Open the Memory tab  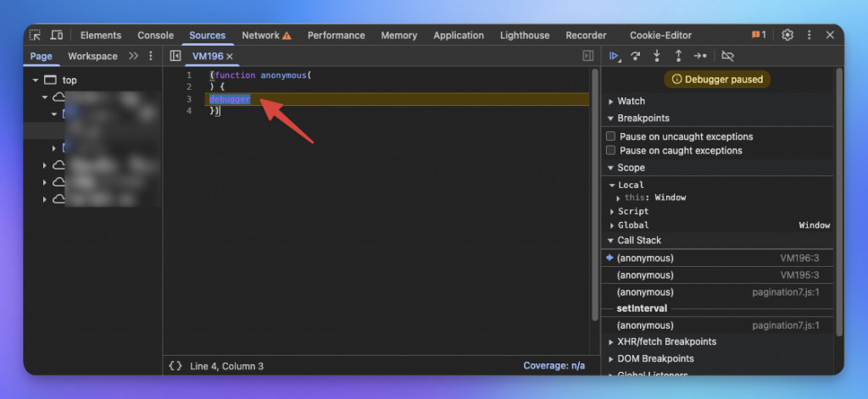point(398,35)
